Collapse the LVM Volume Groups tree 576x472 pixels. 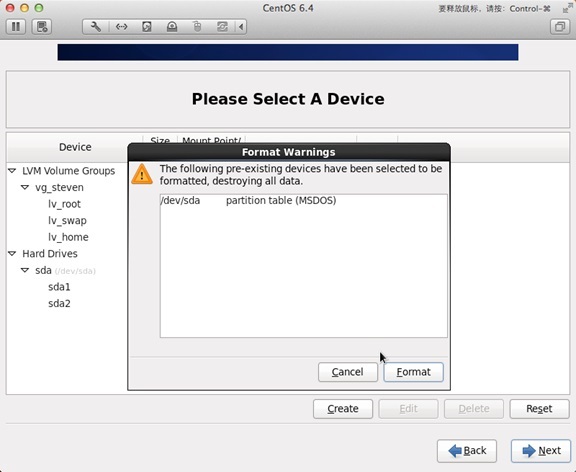click(12, 171)
